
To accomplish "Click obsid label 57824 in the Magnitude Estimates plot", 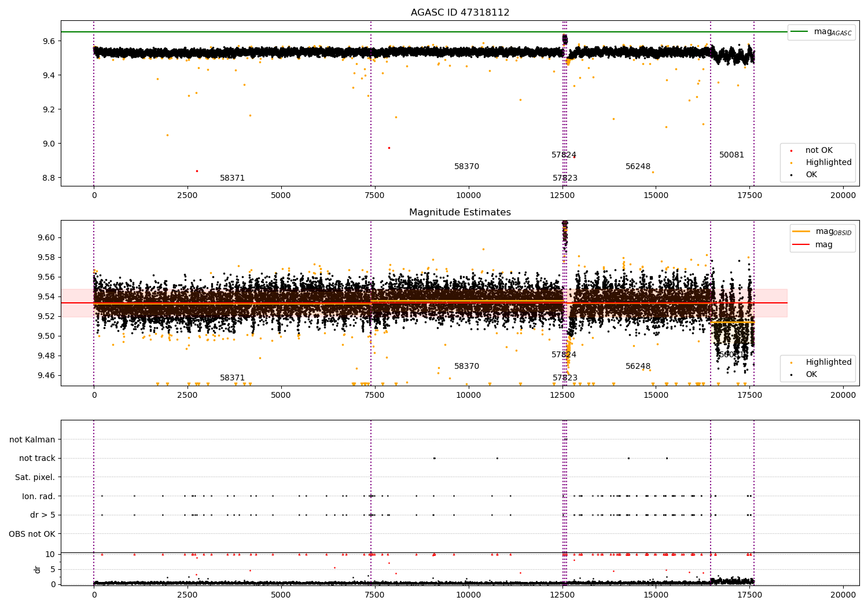I will [x=564, y=355].
